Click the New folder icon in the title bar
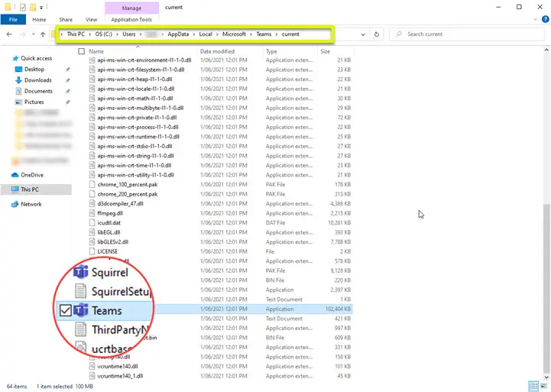This screenshot has height=392, width=551. (x=33, y=7)
